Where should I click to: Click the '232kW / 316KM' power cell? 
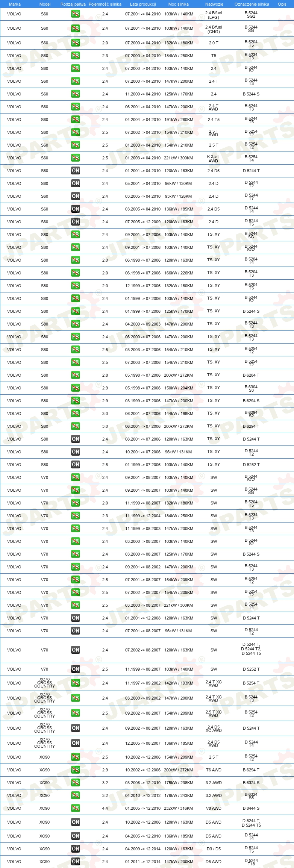pos(179,808)
